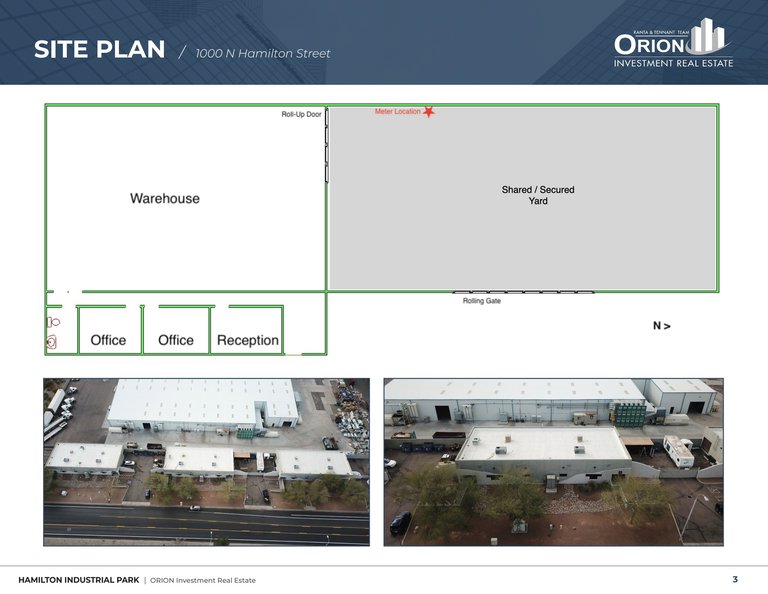Click the red Meter Location star
The width and height of the screenshot is (768, 594).
point(429,112)
